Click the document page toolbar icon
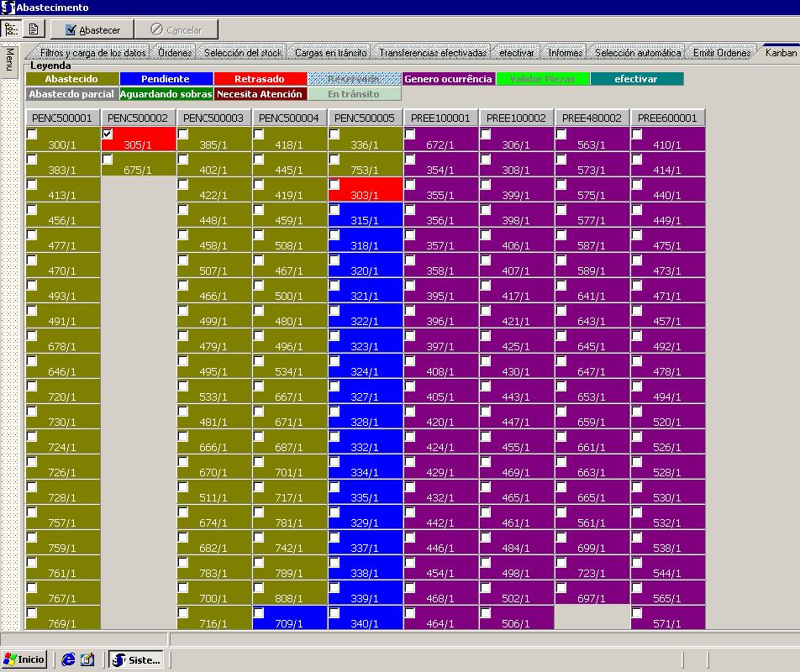This screenshot has height=672, width=800. coord(34,29)
